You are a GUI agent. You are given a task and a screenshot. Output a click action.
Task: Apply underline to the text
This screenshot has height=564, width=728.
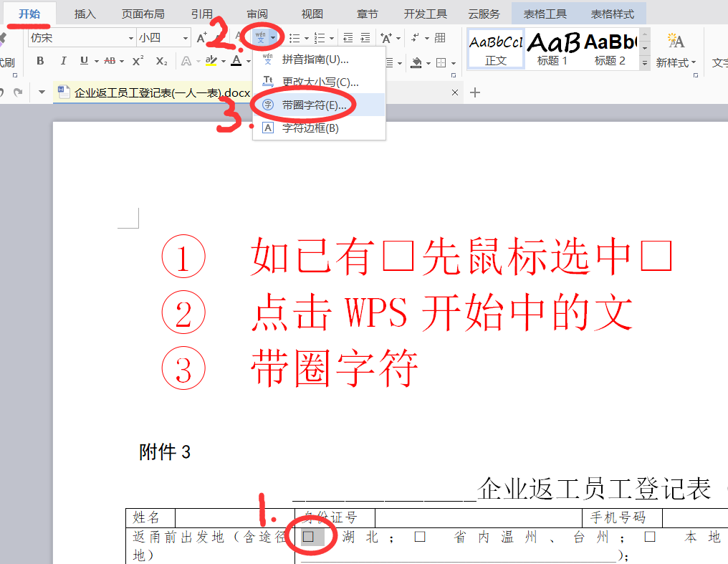(84, 61)
